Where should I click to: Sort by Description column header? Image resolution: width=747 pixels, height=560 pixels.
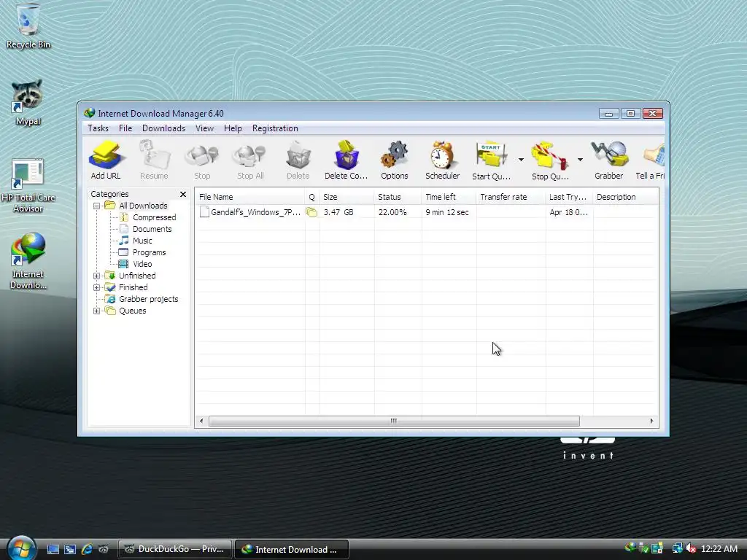(626, 197)
